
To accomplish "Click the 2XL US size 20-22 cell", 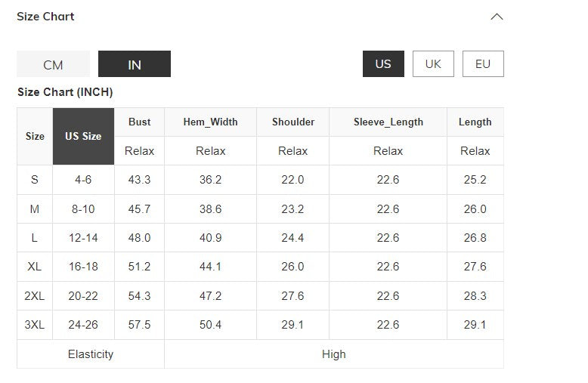I will coord(83,296).
